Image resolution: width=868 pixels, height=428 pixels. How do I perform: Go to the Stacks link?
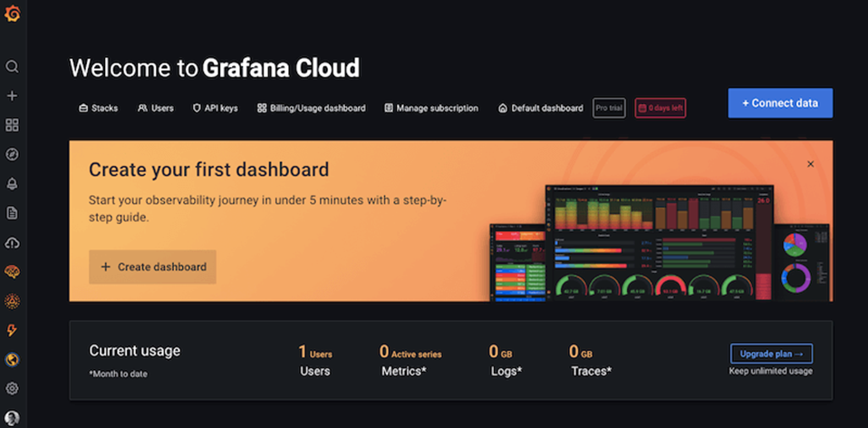click(x=98, y=108)
